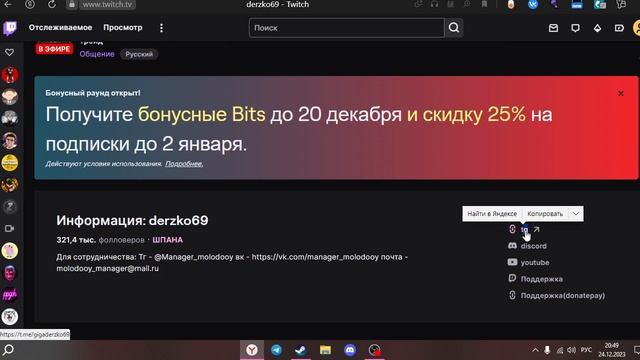Open Yandex Browser on taskbar
The image size is (640, 360).
coord(252,350)
